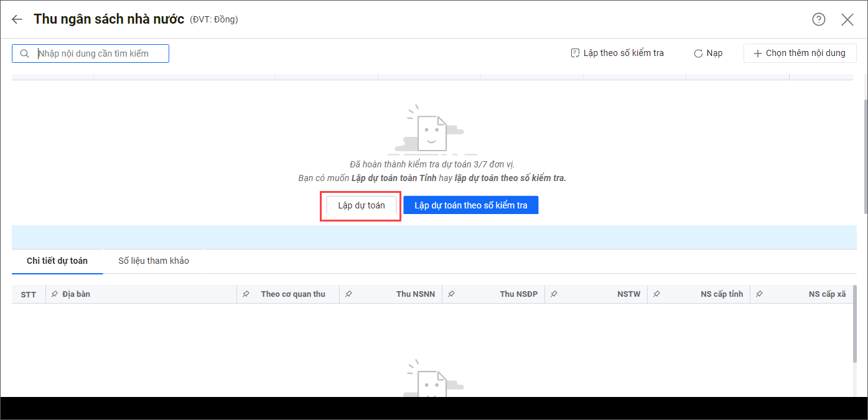Pin the NSTW column header
Image resolution: width=868 pixels, height=420 pixels.
[x=554, y=294]
